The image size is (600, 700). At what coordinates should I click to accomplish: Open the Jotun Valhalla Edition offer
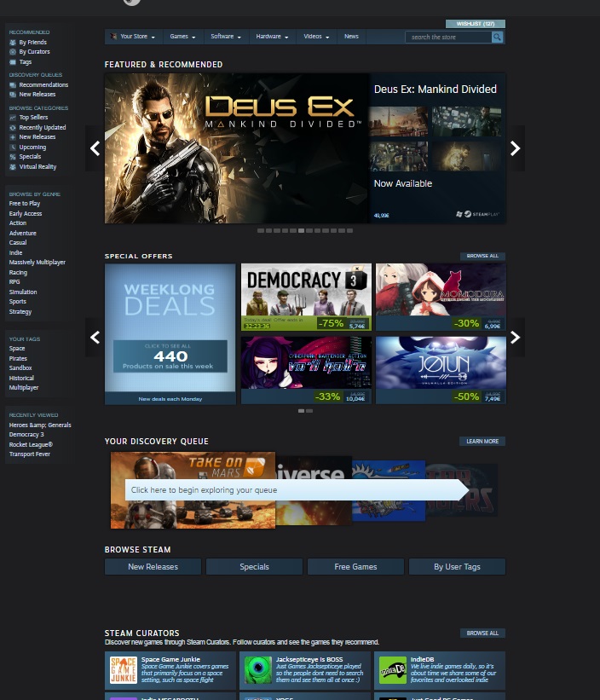click(x=441, y=370)
